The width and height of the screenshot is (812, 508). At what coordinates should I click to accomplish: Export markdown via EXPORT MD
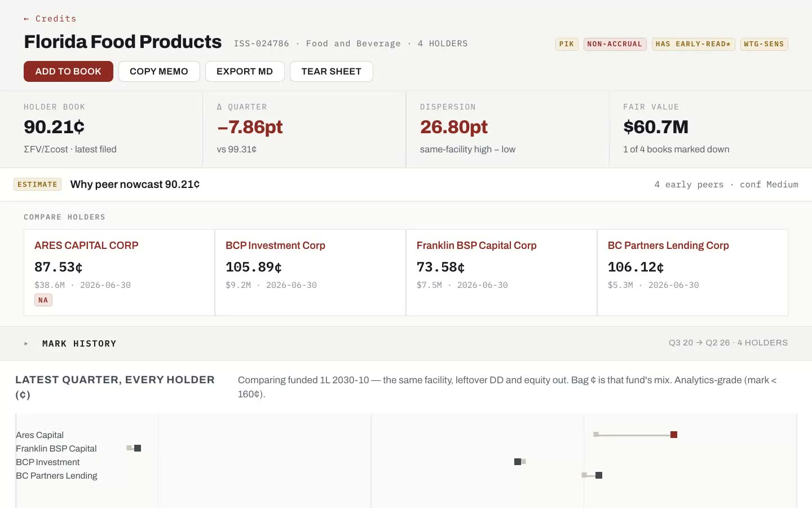tap(245, 71)
